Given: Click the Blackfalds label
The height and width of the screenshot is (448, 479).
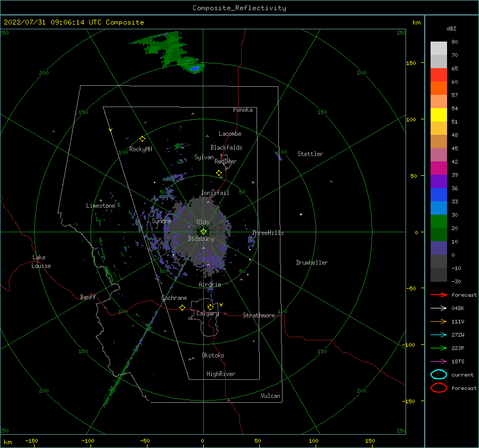Looking at the screenshot, I should point(226,148).
